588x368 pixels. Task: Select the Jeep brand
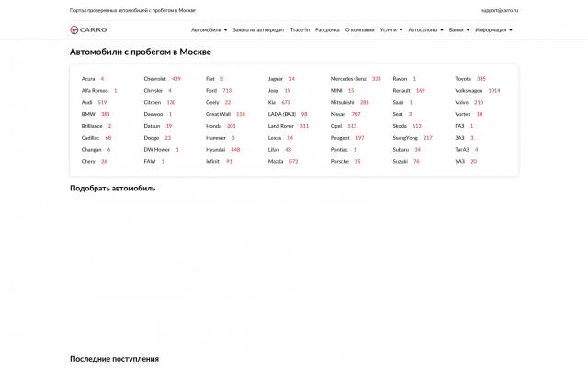point(273,90)
